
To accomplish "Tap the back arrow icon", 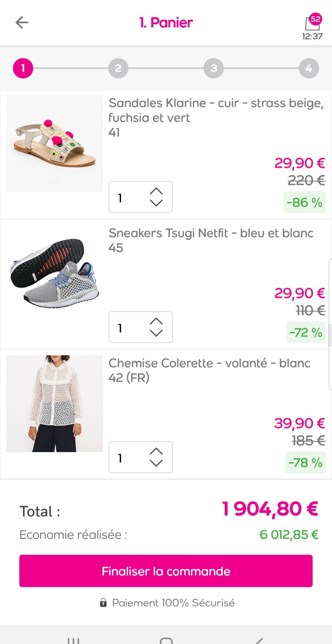I will 22,22.
